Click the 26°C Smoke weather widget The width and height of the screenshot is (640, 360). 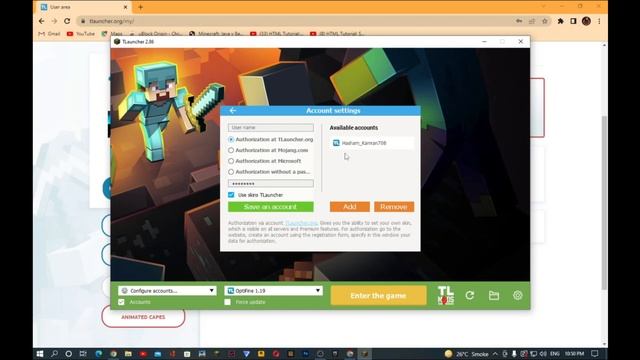[x=467, y=354]
